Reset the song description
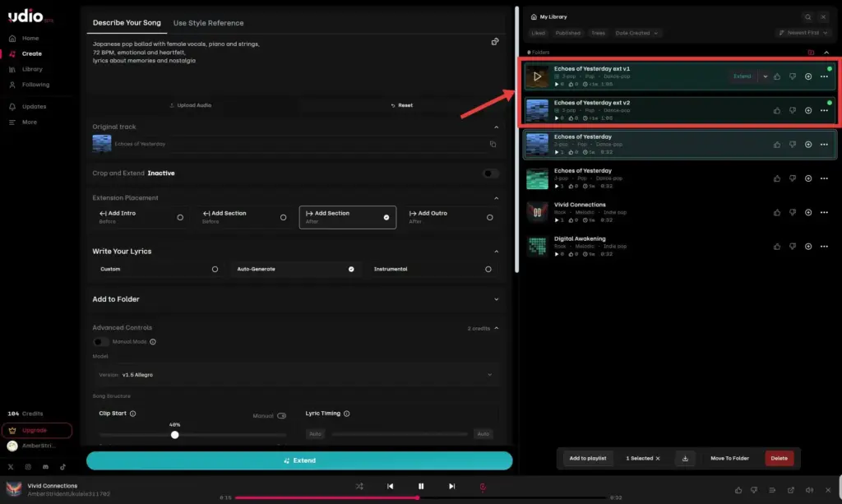This screenshot has height=504, width=842. (x=401, y=105)
